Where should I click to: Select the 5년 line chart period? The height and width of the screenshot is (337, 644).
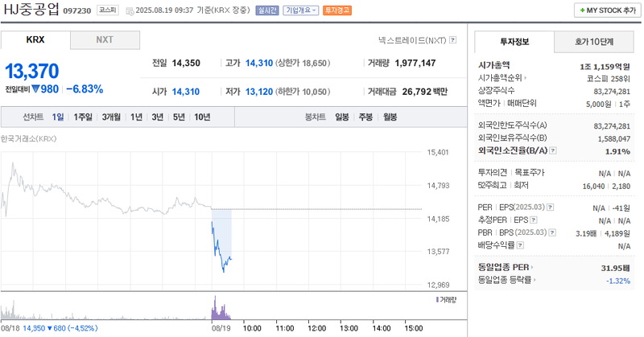(179, 117)
